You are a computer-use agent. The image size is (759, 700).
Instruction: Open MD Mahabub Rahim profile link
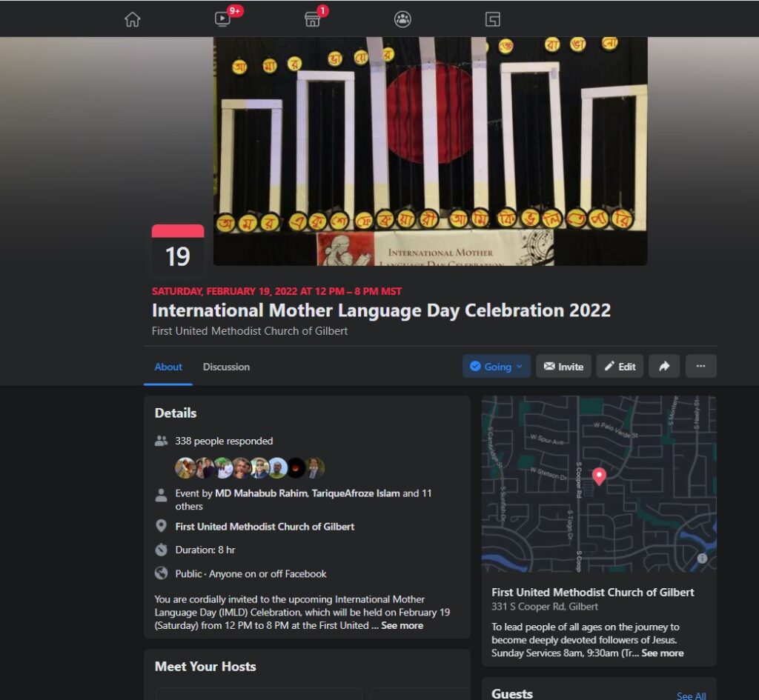coord(261,493)
